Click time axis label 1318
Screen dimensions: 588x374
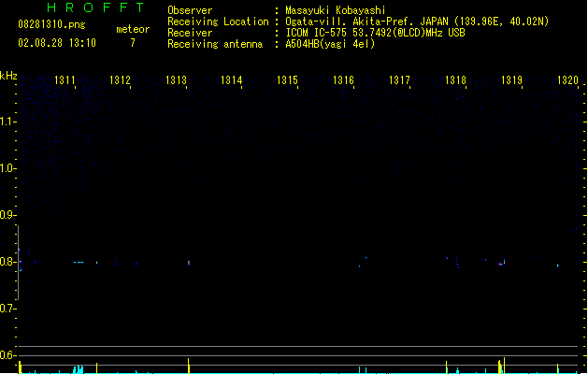(x=455, y=80)
